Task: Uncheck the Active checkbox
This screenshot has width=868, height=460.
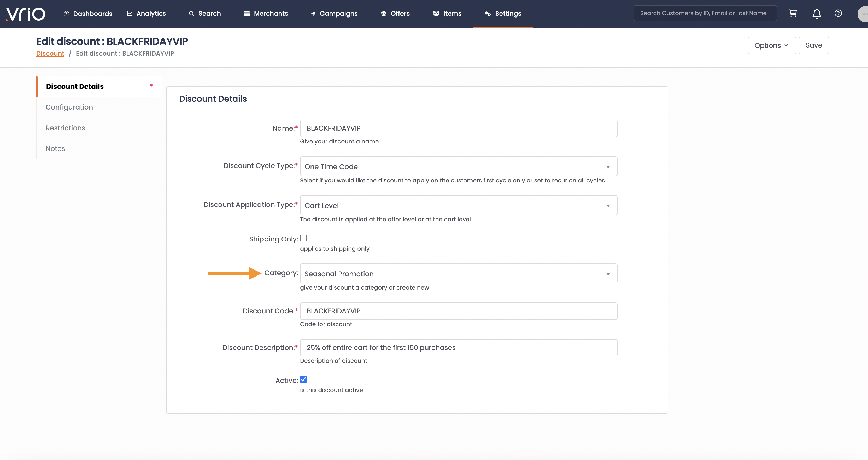Action: [303, 379]
